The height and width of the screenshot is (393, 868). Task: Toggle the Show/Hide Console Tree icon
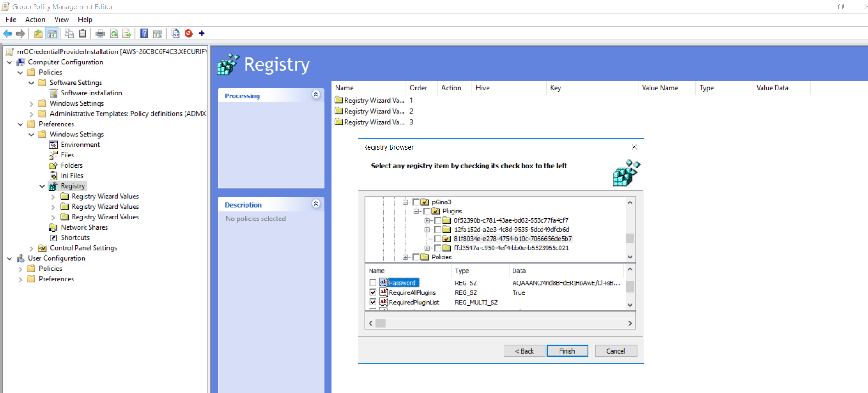click(x=52, y=34)
